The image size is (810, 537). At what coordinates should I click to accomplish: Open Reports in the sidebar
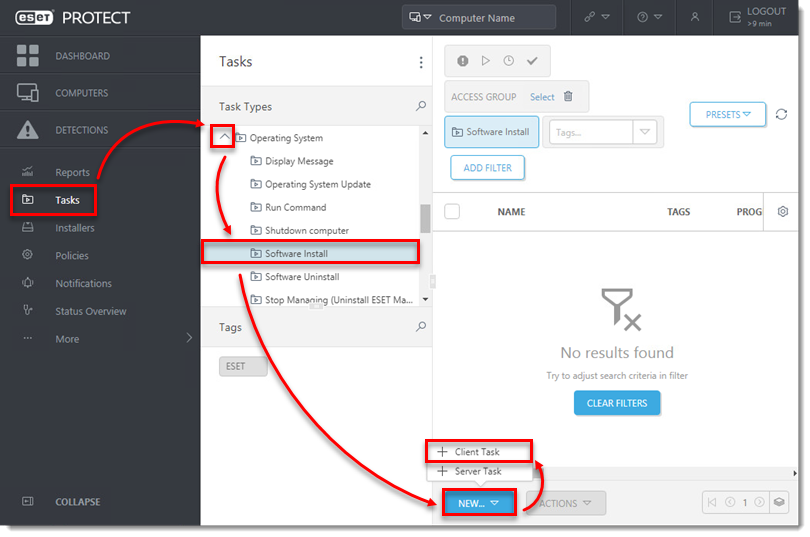click(x=72, y=172)
